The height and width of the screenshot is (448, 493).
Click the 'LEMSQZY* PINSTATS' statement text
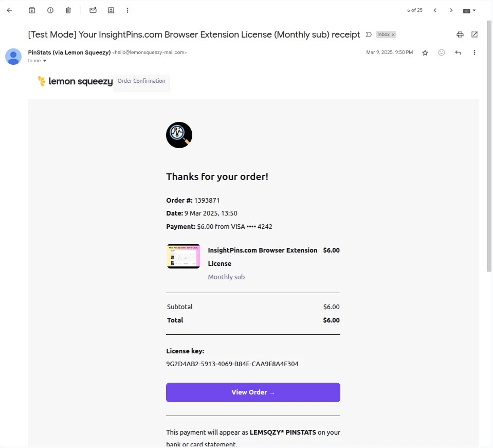283,432
